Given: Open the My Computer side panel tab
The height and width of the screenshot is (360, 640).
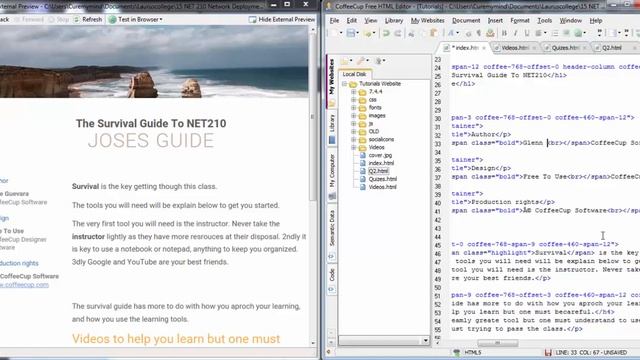Looking at the screenshot, I should 332,176.
